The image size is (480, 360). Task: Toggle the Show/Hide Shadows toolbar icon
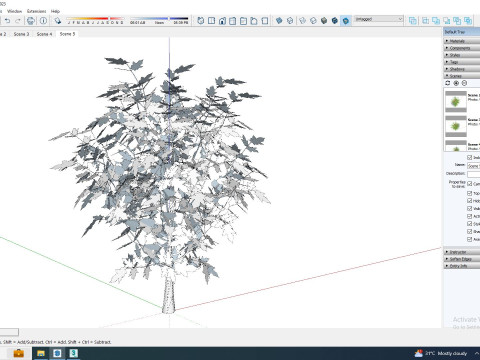tap(58, 21)
